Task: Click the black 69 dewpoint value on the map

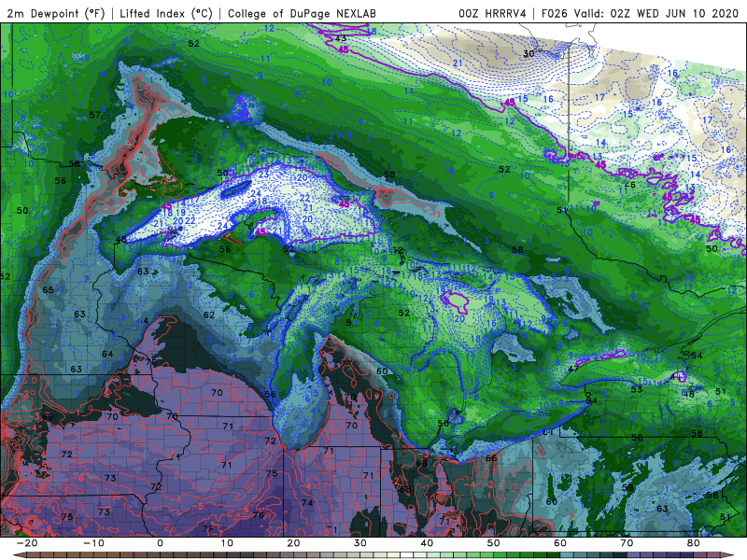Action: pyautogui.click(x=48, y=416)
